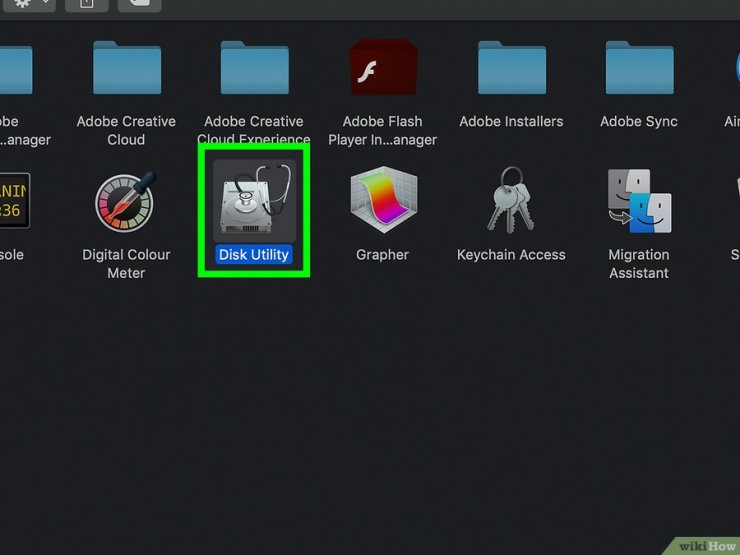Select the Disk Utility app icon
Viewport: 740px width, 555px height.
click(255, 200)
